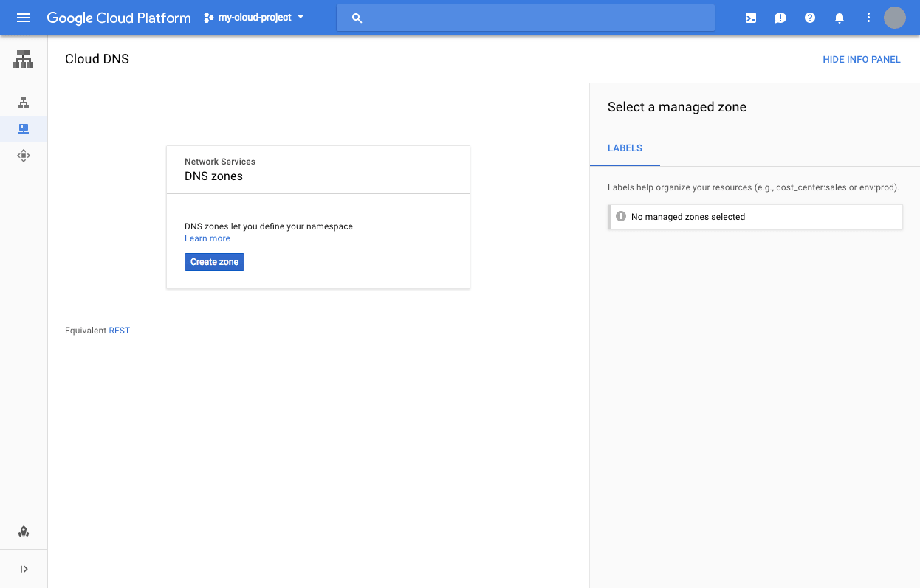Open the Marketplace rocket icon
This screenshot has height=588, width=920.
tap(24, 532)
